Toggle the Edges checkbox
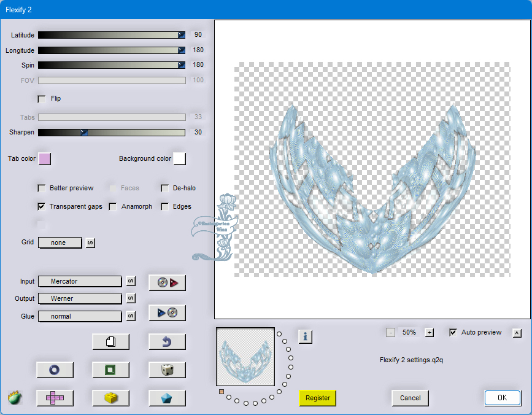Viewport: 532px width, 415px height. tap(165, 206)
